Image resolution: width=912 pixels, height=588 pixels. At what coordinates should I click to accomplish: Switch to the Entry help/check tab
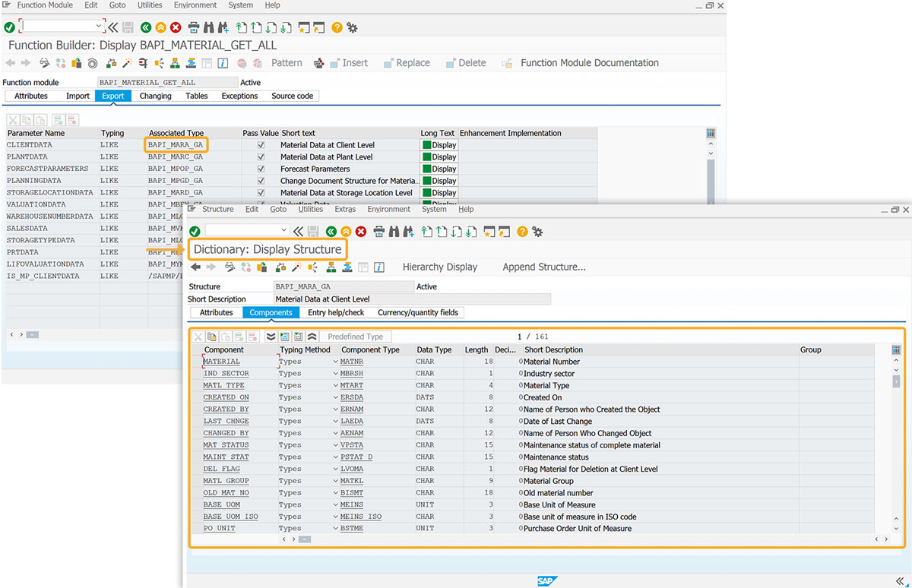tap(336, 312)
